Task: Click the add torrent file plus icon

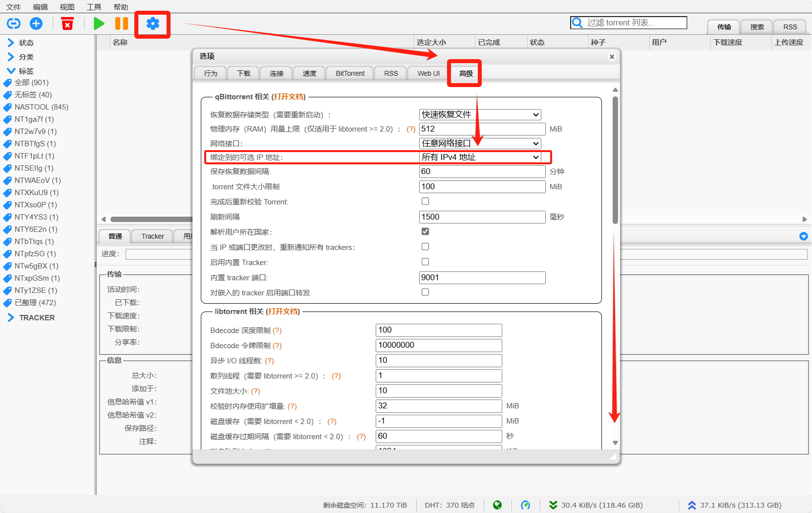Action: tap(36, 23)
